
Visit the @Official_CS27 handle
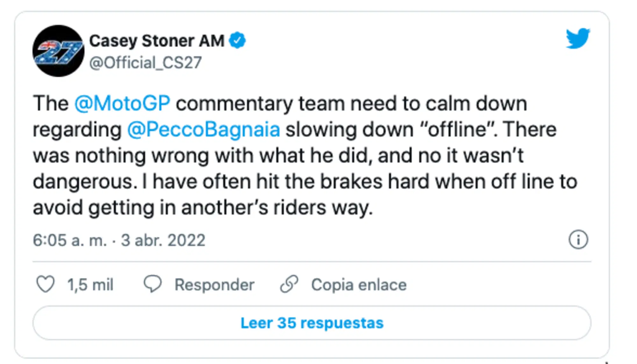(145, 63)
